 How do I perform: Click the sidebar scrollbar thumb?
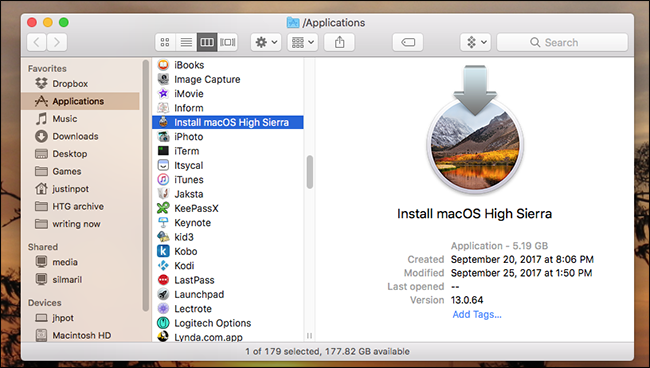click(146, 185)
